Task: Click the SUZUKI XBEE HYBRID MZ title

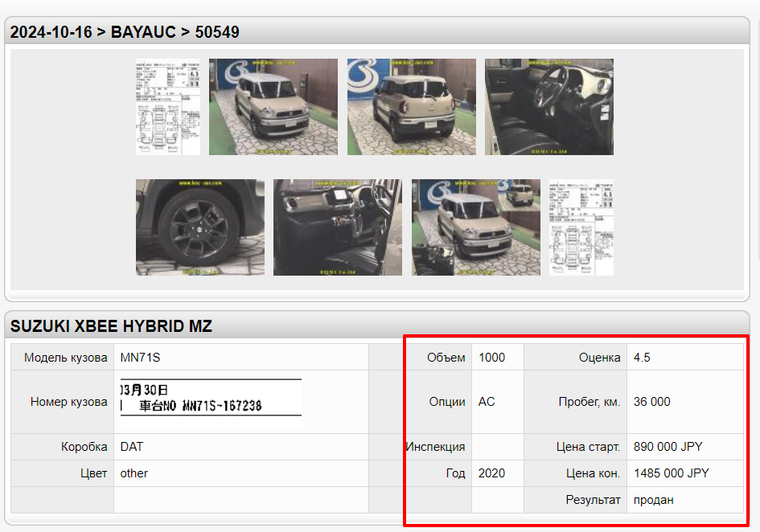Action: pyautogui.click(x=111, y=326)
